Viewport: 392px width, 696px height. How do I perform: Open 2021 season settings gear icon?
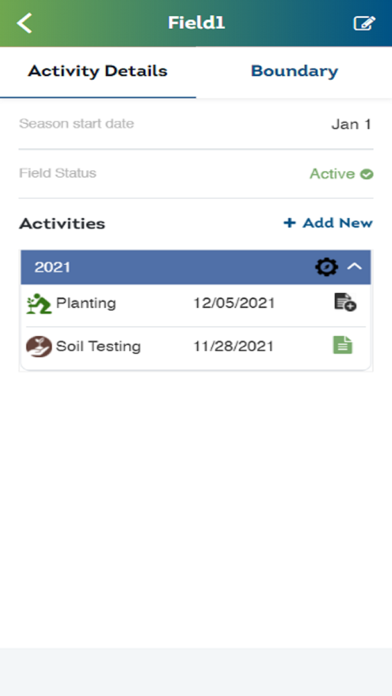(x=326, y=267)
